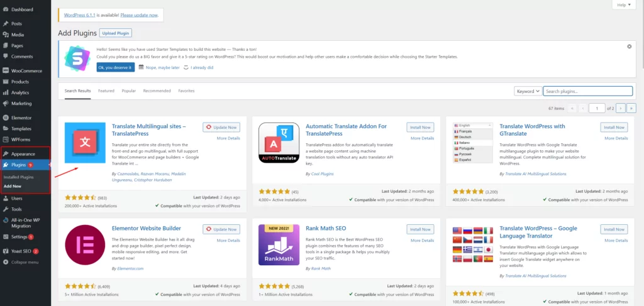
Task: Install Now Google Language Translator plugin
Action: (x=614, y=229)
